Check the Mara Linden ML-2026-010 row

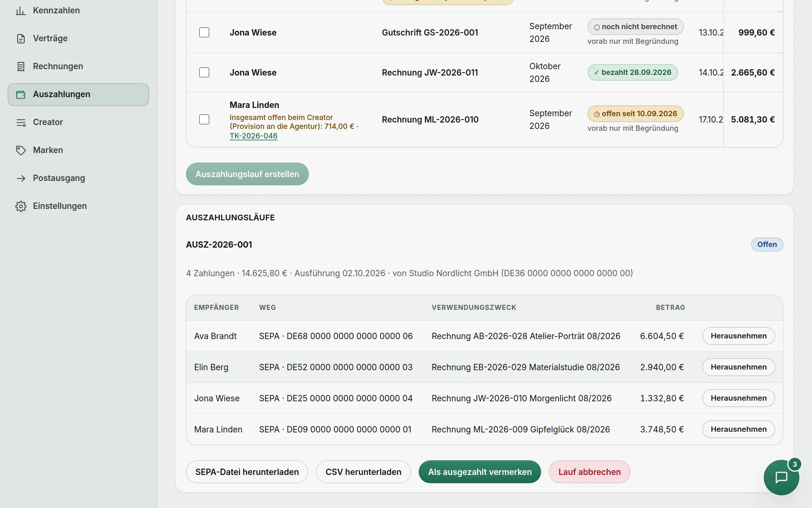(x=204, y=119)
